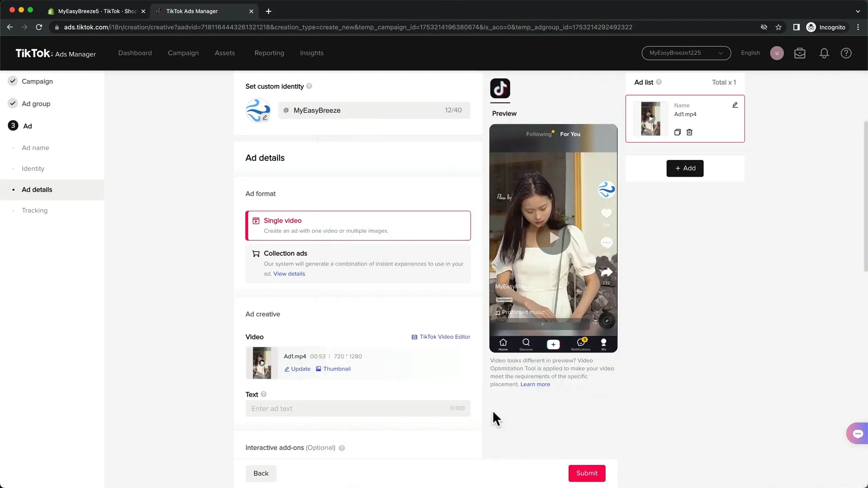Open the help question mark icon
Viewport: 868px width, 488px height.
(x=846, y=53)
